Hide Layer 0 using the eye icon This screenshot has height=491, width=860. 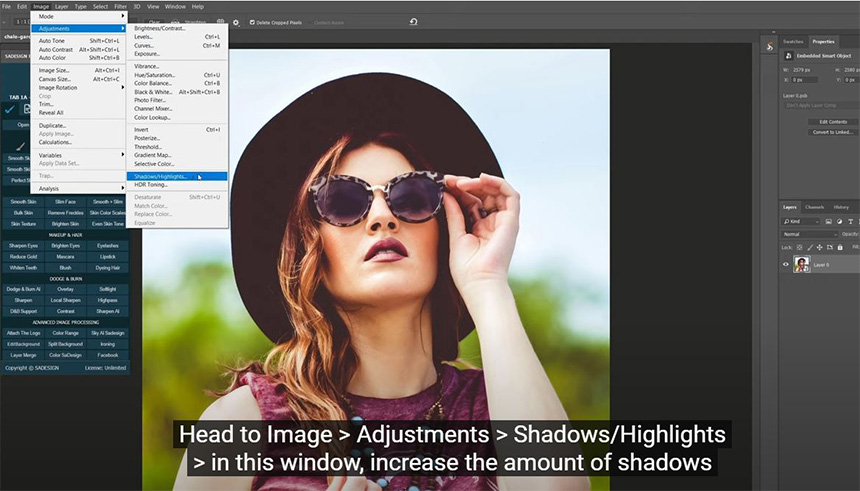point(785,265)
